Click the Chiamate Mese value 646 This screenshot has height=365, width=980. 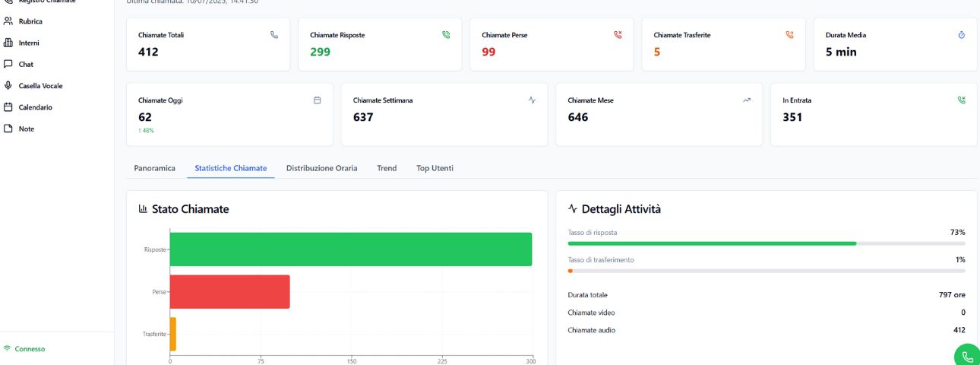click(578, 117)
